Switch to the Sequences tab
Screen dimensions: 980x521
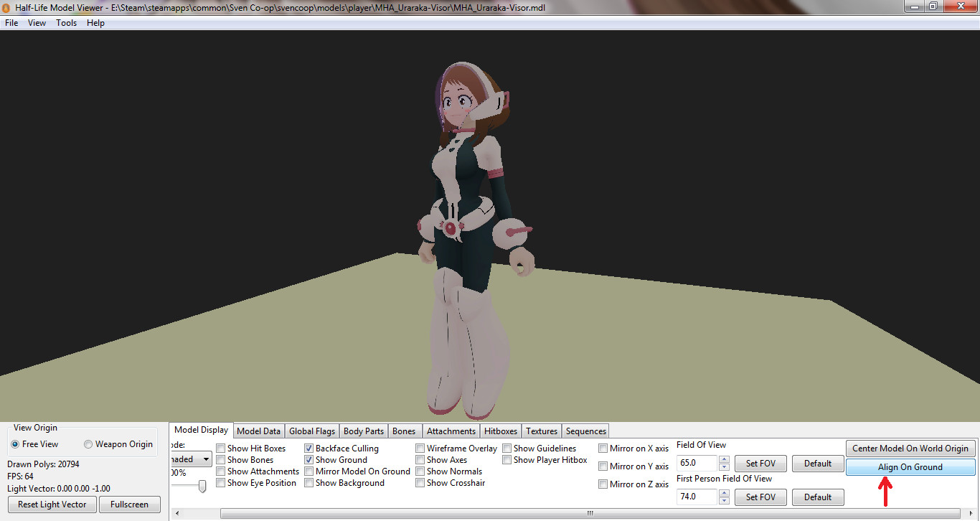point(586,431)
